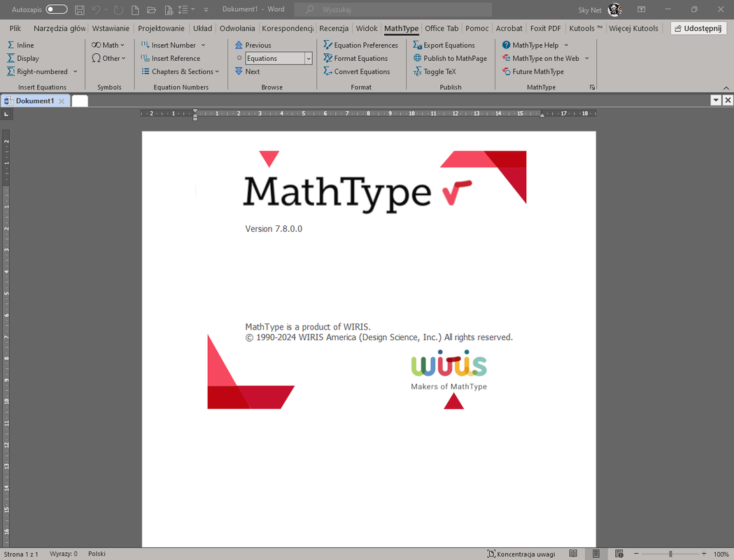Image resolution: width=734 pixels, height=560 pixels.
Task: Open the Math symbols menu
Action: 108,45
